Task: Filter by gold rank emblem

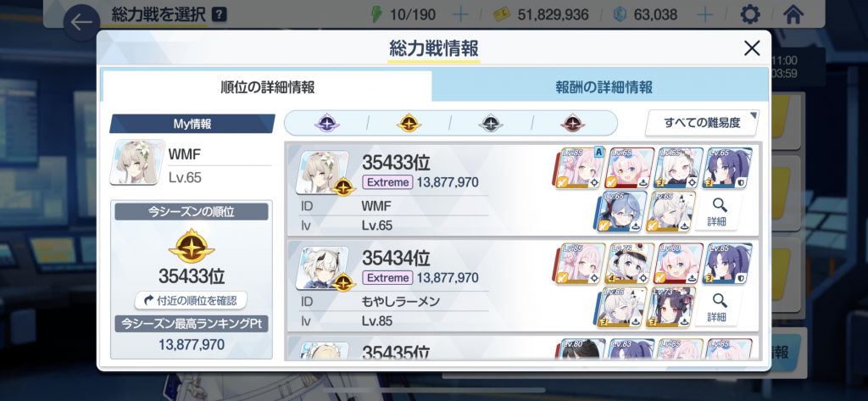Action: (409, 123)
